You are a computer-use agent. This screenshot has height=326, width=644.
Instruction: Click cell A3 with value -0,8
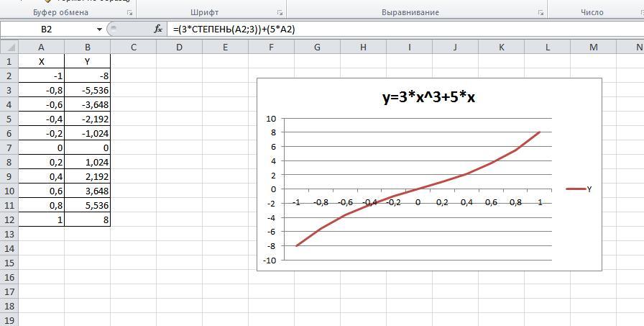click(41, 90)
